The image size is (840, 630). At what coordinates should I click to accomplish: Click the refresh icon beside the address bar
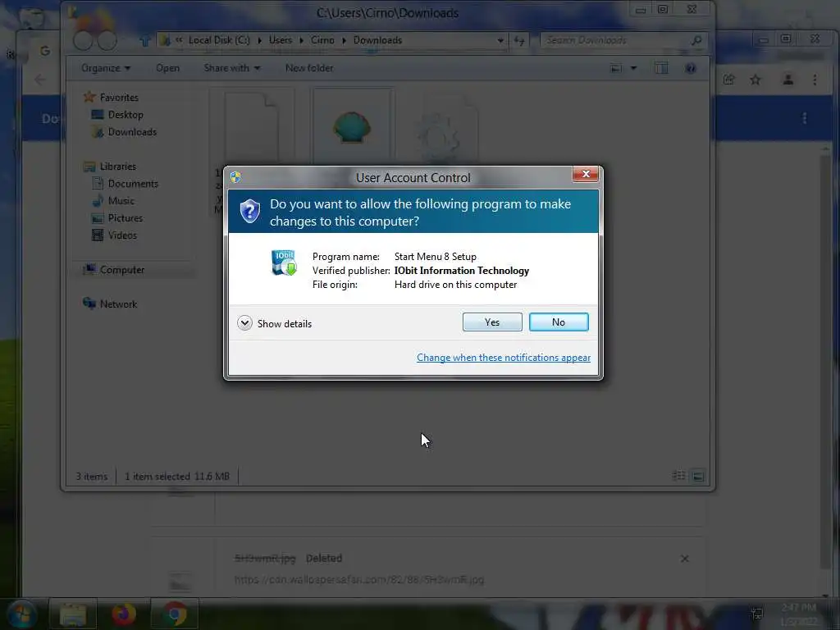(519, 40)
